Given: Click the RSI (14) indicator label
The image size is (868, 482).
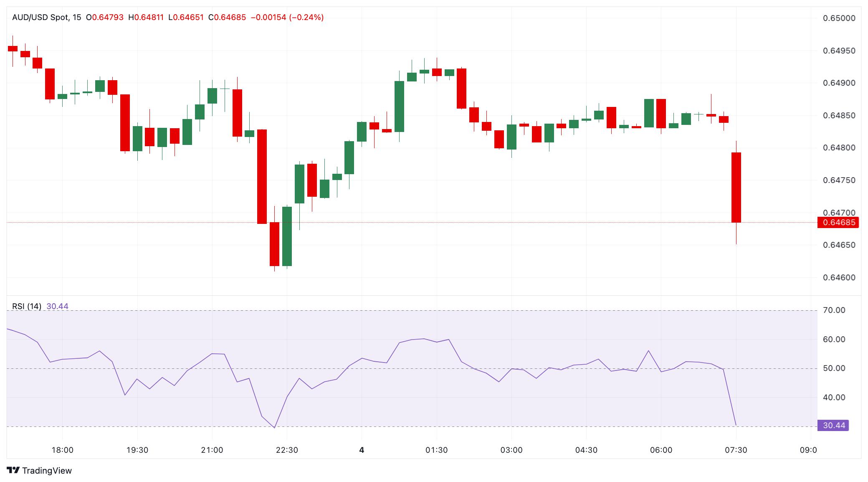Looking at the screenshot, I should point(27,306).
